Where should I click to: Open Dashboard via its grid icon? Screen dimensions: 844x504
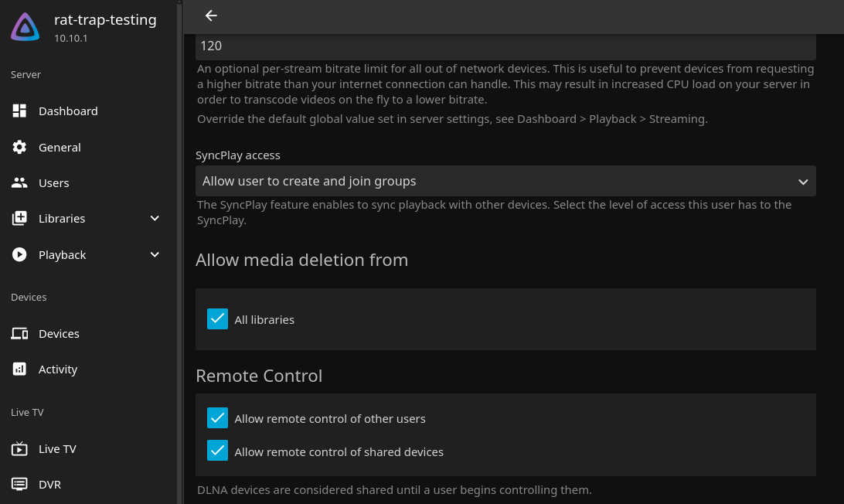20,111
